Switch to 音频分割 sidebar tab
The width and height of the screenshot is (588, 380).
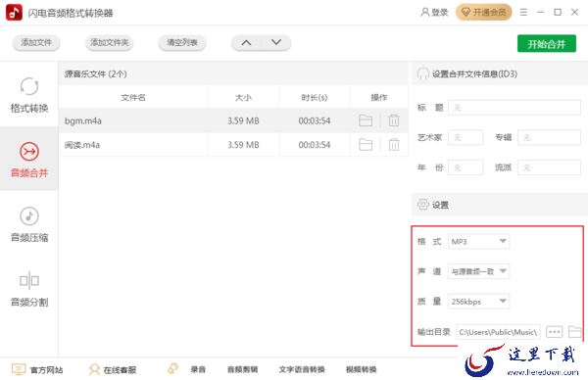tap(29, 289)
